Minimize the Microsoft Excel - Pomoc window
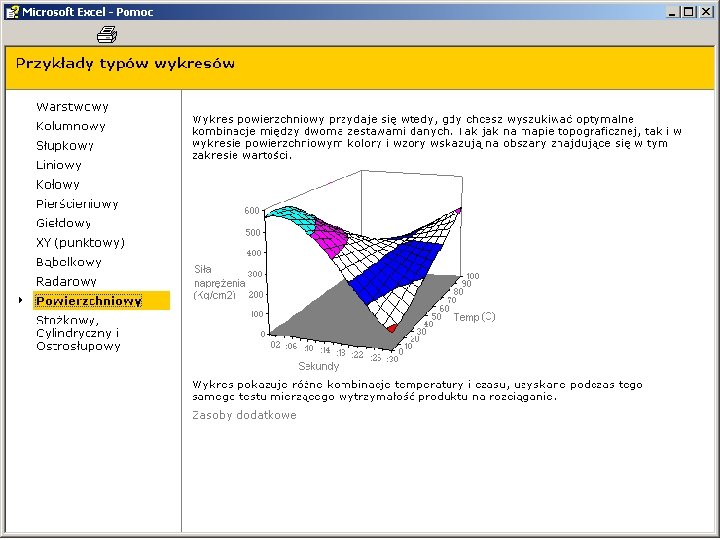 click(673, 12)
